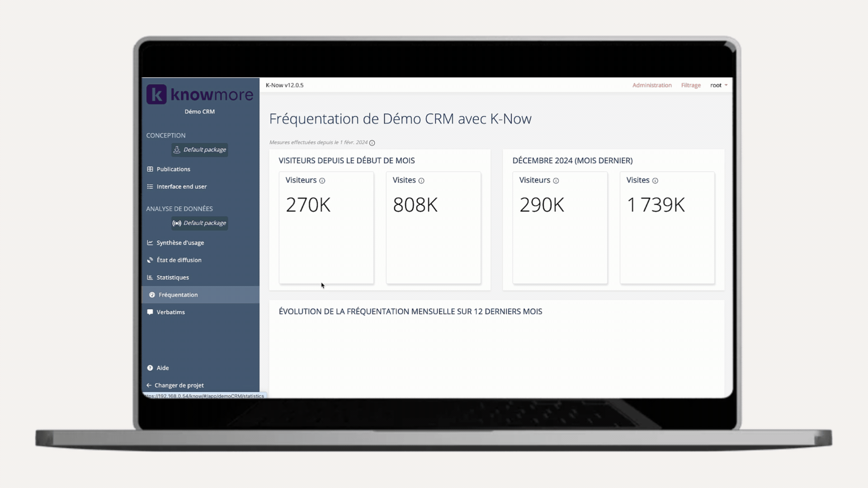Click the page title Fréquentation de Démo CRM
The height and width of the screenshot is (488, 868).
coord(400,119)
